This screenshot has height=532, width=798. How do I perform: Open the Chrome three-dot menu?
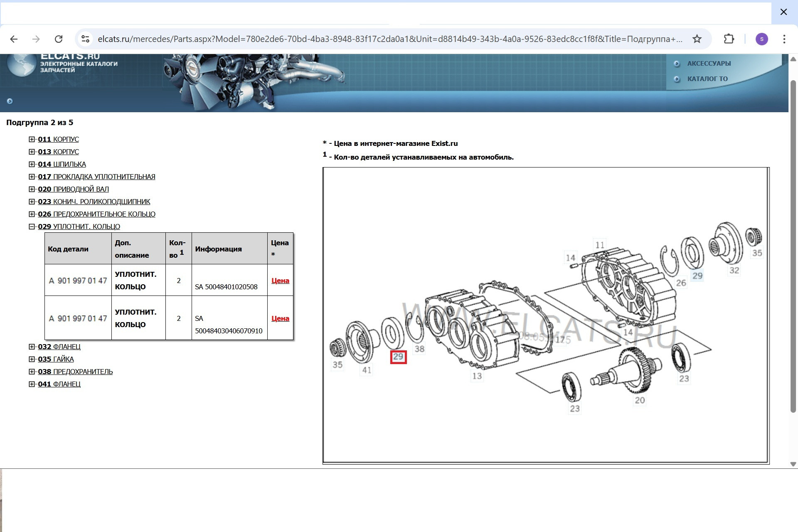(784, 39)
